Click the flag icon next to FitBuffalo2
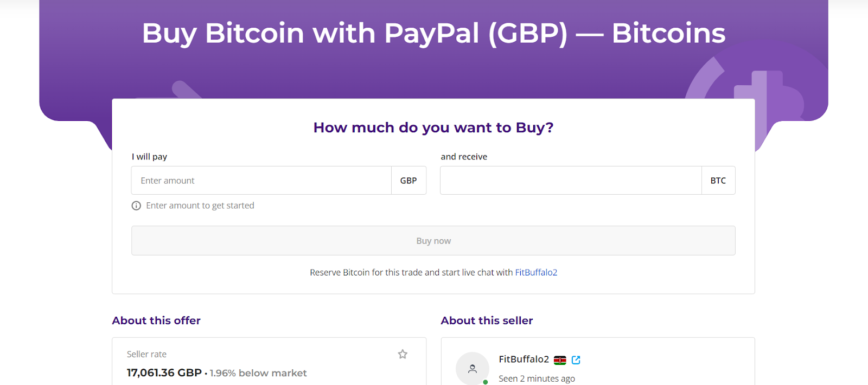 560,360
